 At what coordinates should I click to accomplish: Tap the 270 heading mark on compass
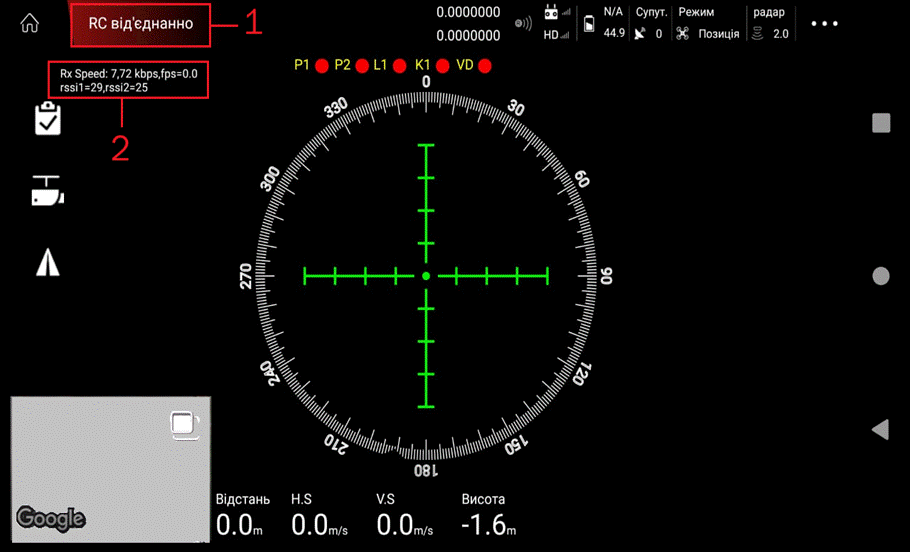246,276
